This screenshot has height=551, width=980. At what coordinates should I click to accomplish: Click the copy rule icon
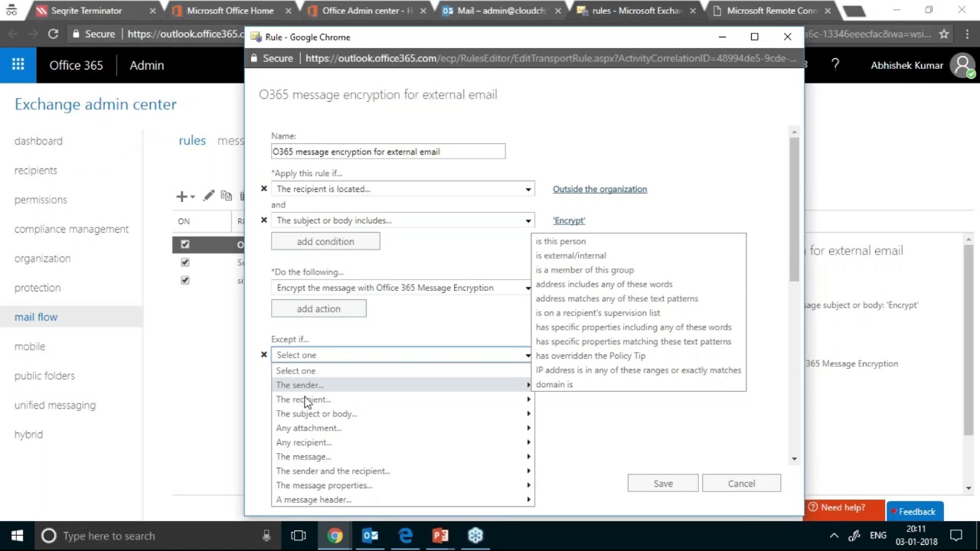coord(227,196)
